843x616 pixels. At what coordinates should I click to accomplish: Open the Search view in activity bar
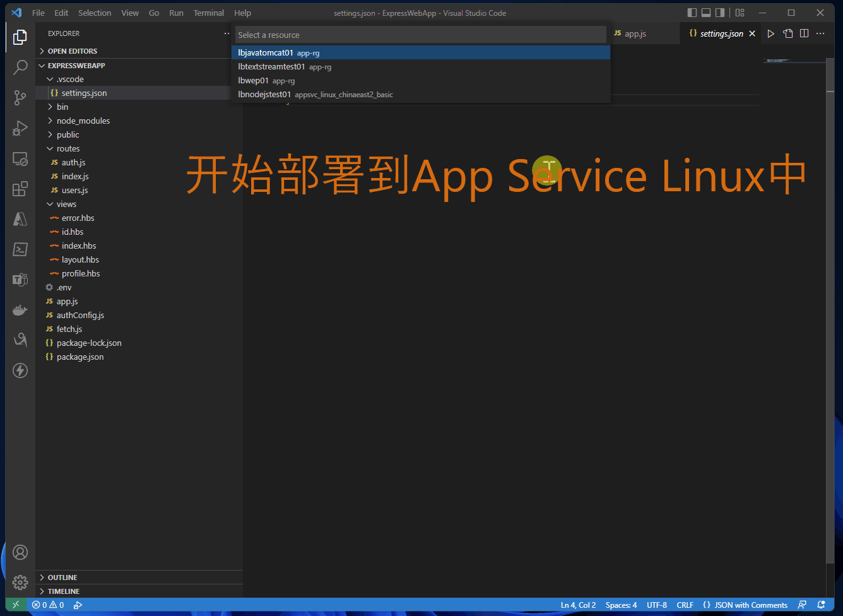coord(20,68)
